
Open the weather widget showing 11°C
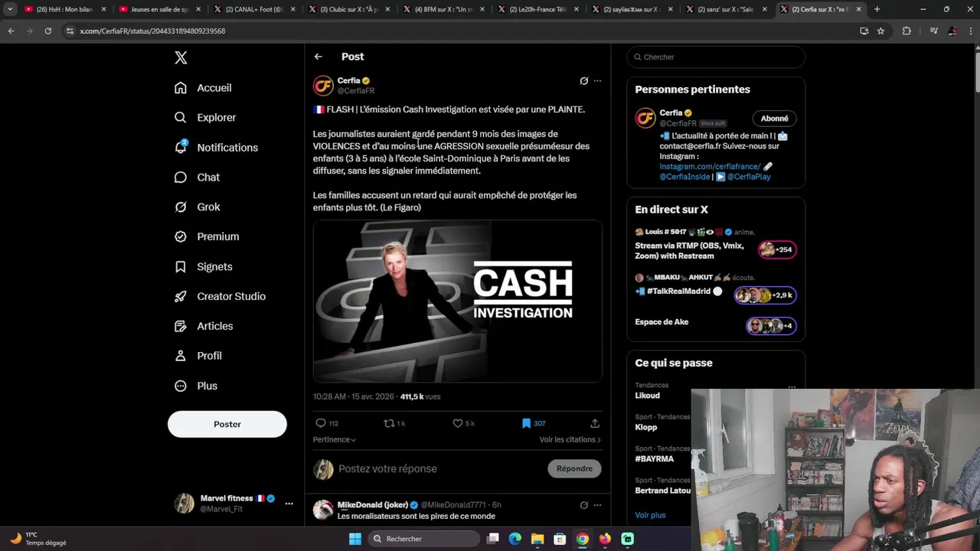tap(38, 539)
